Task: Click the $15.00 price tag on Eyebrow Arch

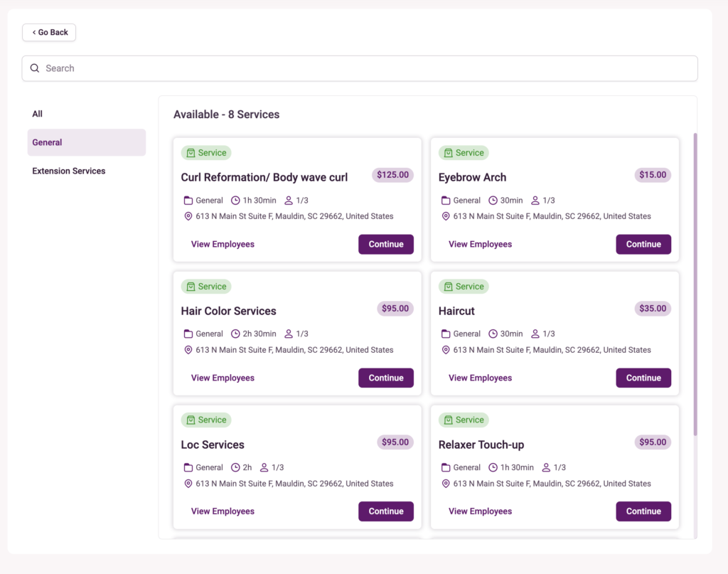Action: [652, 175]
